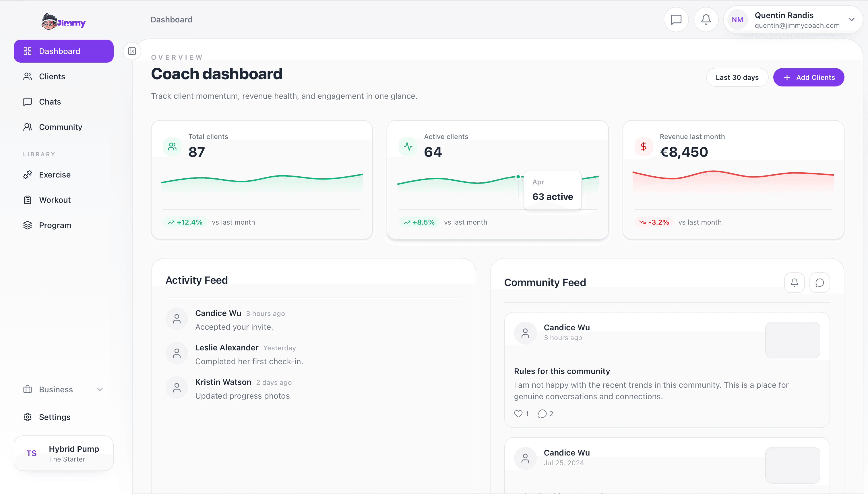Select the Program stack icon
Viewport: 868px width, 494px height.
coord(28,225)
